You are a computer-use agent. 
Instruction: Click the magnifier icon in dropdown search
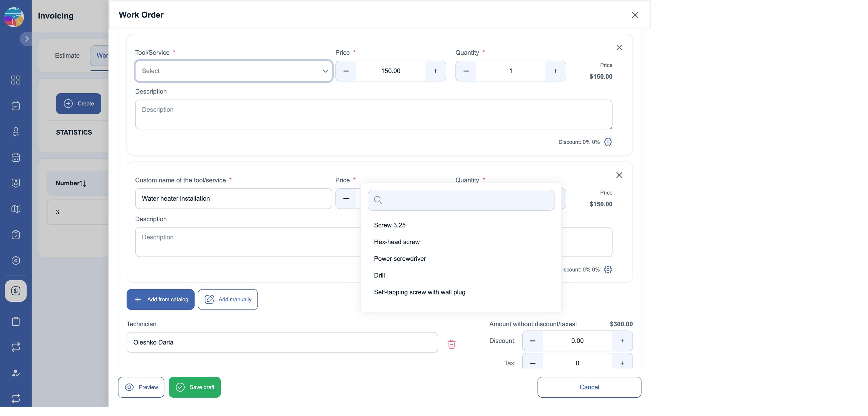[378, 200]
